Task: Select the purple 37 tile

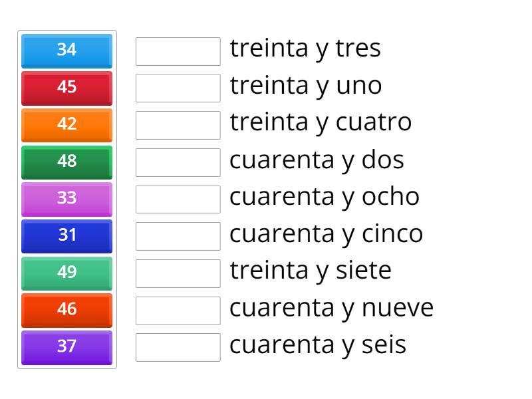Action: coord(66,346)
